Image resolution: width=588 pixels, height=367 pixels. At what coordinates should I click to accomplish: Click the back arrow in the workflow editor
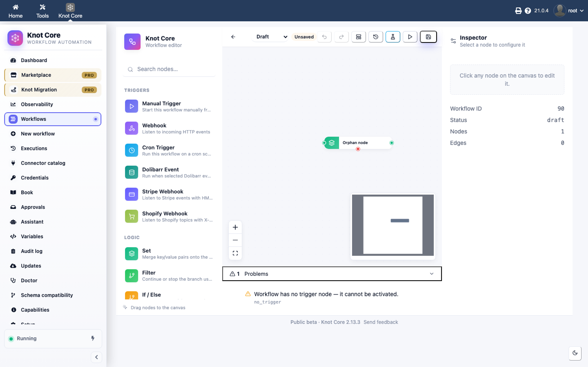[233, 37]
